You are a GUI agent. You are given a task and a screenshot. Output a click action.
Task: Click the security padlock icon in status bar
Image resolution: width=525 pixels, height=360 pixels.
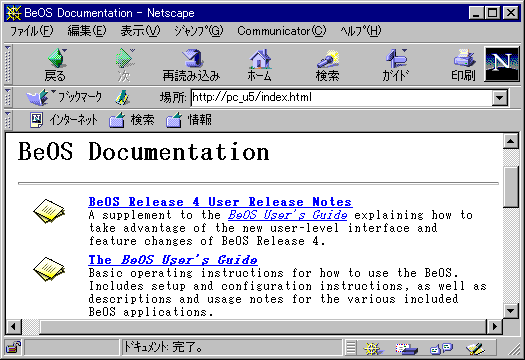click(x=13, y=347)
